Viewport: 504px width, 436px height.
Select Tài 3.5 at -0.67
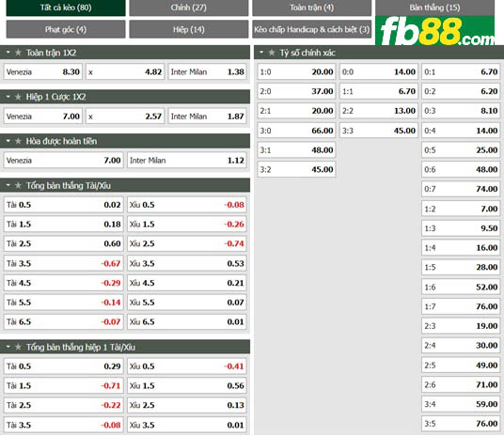point(63,263)
